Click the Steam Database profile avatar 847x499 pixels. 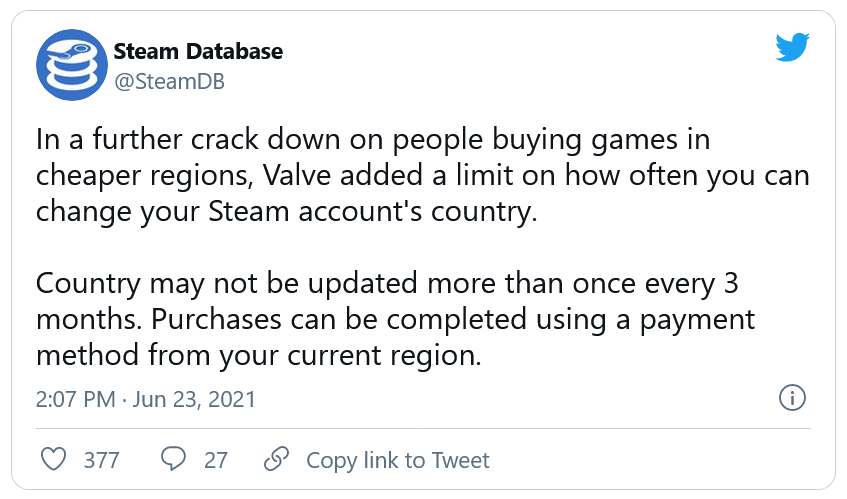click(x=68, y=64)
